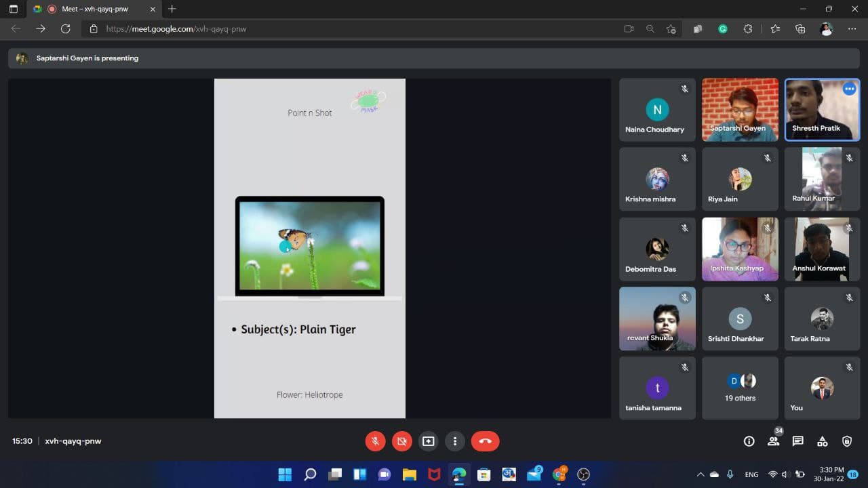Switch to the Meet – xvh-qayq-pnw browser tab

(x=94, y=9)
